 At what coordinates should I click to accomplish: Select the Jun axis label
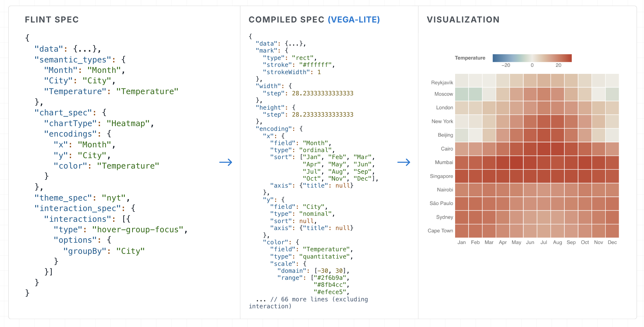[530, 242]
